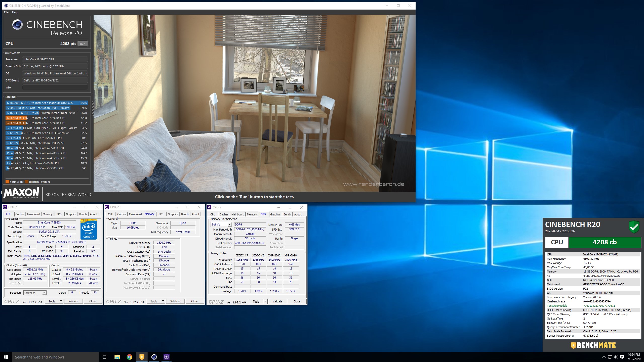Click the ranking list scrollbar handle
Image resolution: width=644 pixels, height=362 pixels.
(x=92, y=109)
